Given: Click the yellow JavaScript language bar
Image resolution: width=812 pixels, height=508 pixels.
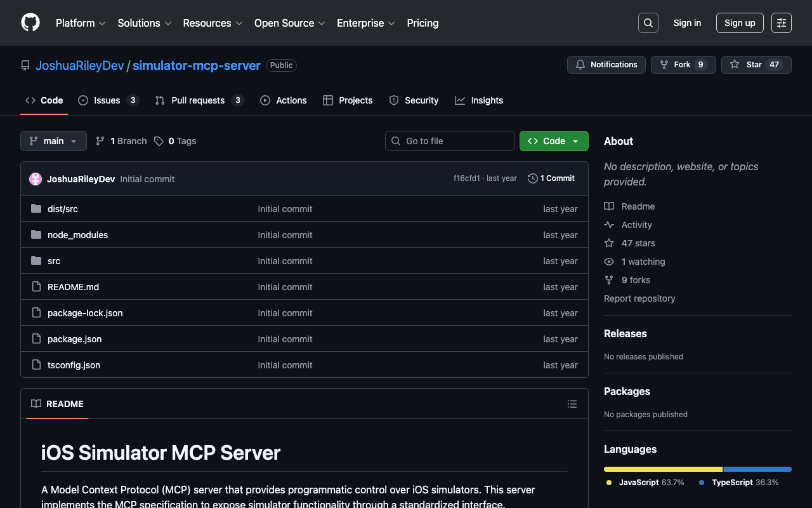Looking at the screenshot, I should click(x=663, y=469).
